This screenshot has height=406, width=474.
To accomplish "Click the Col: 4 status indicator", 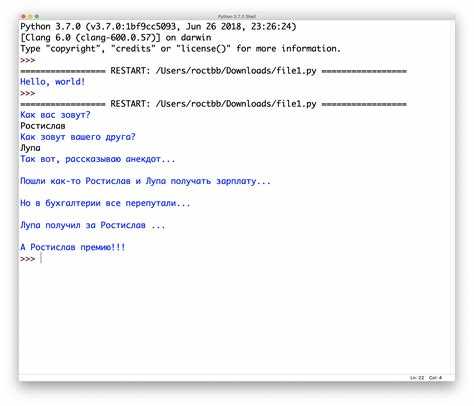I will 435,378.
